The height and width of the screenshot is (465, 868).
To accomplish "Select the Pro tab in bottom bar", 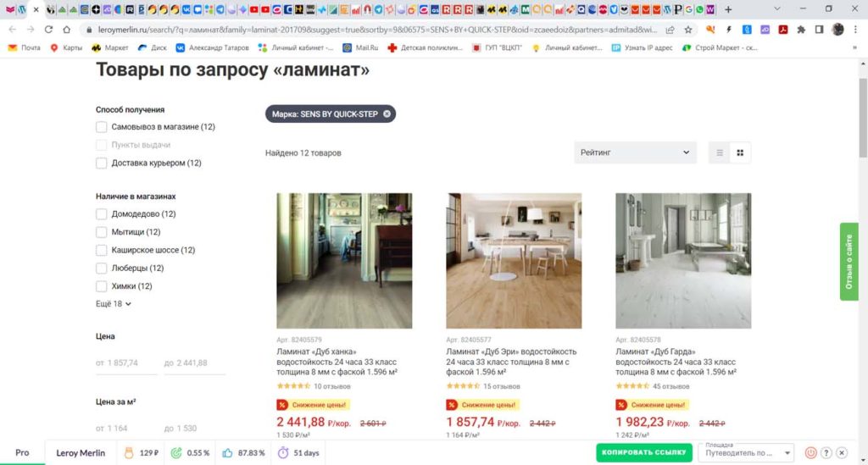I will pos(22,452).
